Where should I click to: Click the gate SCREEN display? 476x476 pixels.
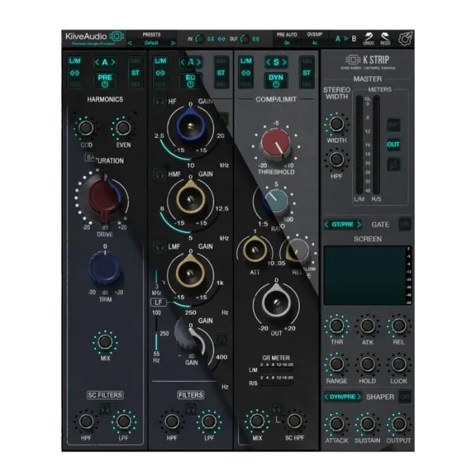[361, 274]
